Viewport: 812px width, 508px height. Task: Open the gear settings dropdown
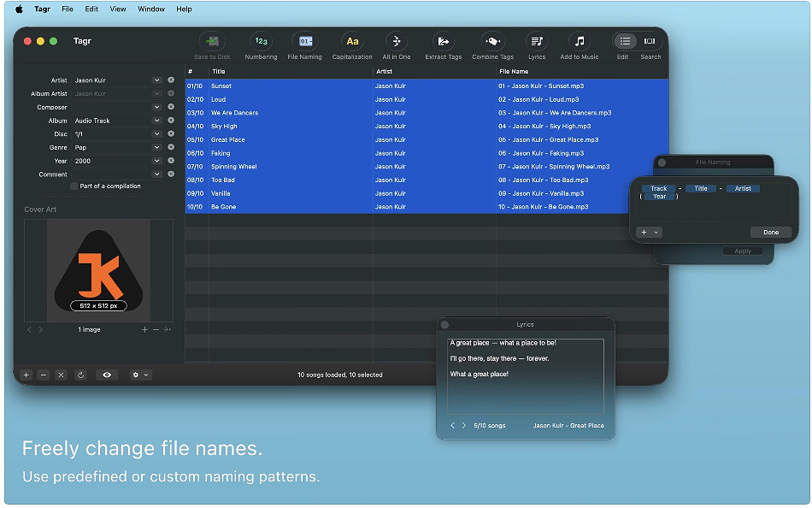(140, 375)
